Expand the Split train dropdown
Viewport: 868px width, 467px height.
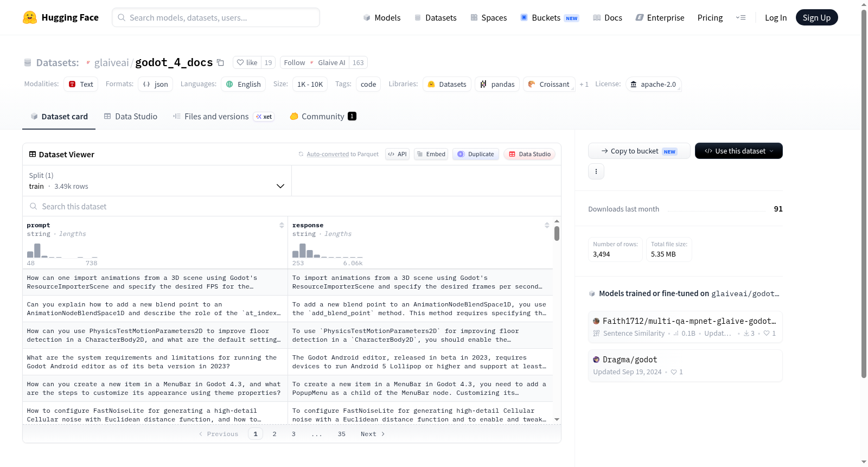(157, 181)
